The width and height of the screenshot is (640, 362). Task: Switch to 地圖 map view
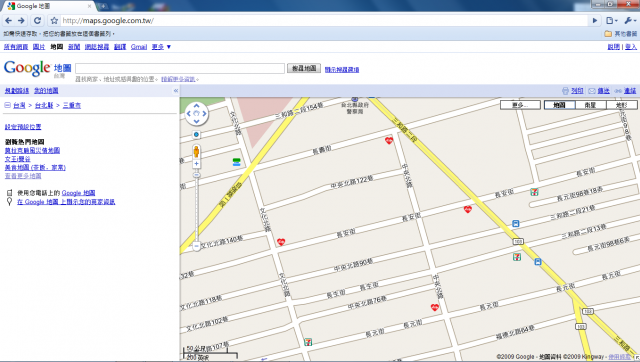tap(560, 105)
